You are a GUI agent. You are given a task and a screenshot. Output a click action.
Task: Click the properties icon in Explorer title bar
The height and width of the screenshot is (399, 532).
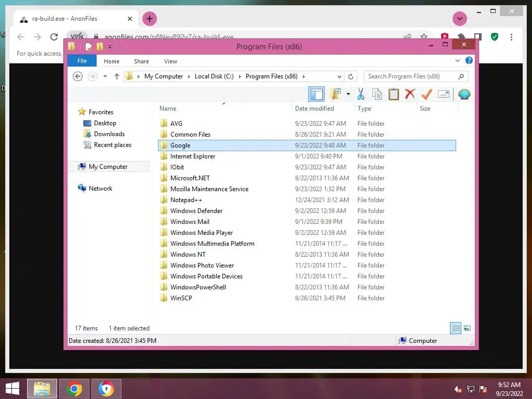(x=88, y=46)
